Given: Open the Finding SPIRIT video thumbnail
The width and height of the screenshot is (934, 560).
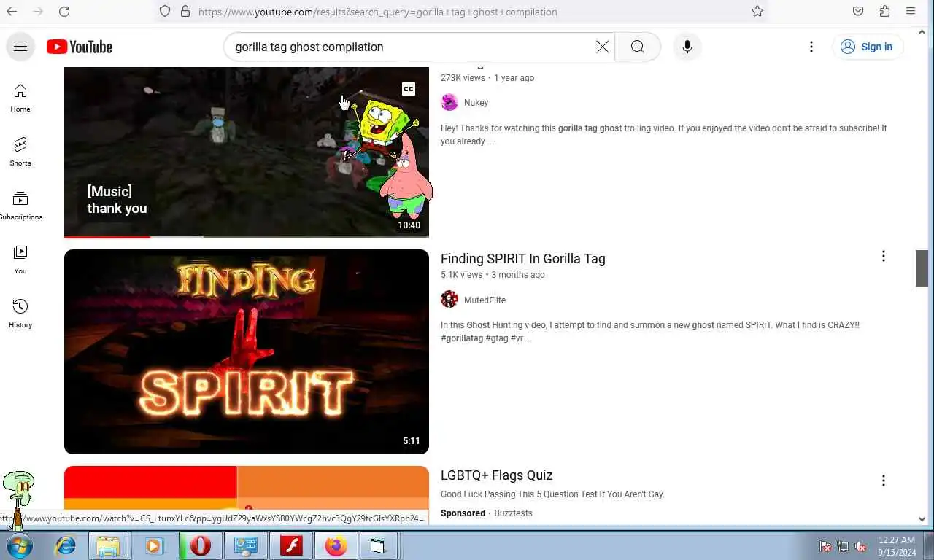Looking at the screenshot, I should [247, 351].
